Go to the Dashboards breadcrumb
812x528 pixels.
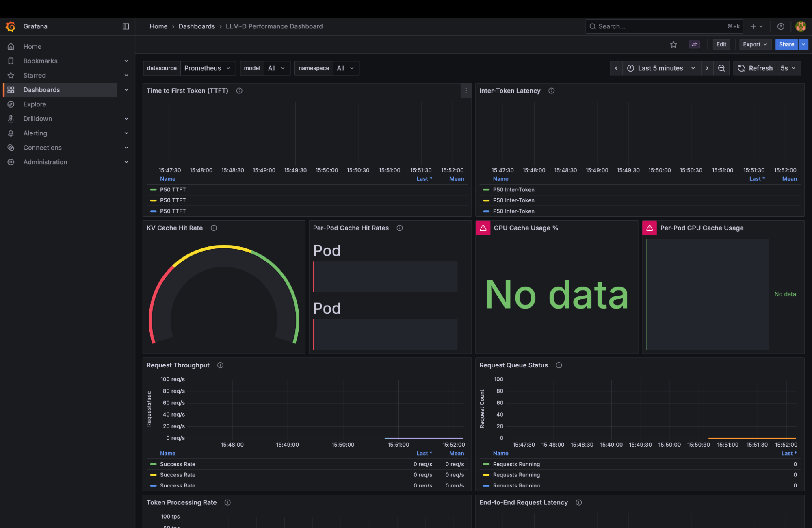pos(197,26)
